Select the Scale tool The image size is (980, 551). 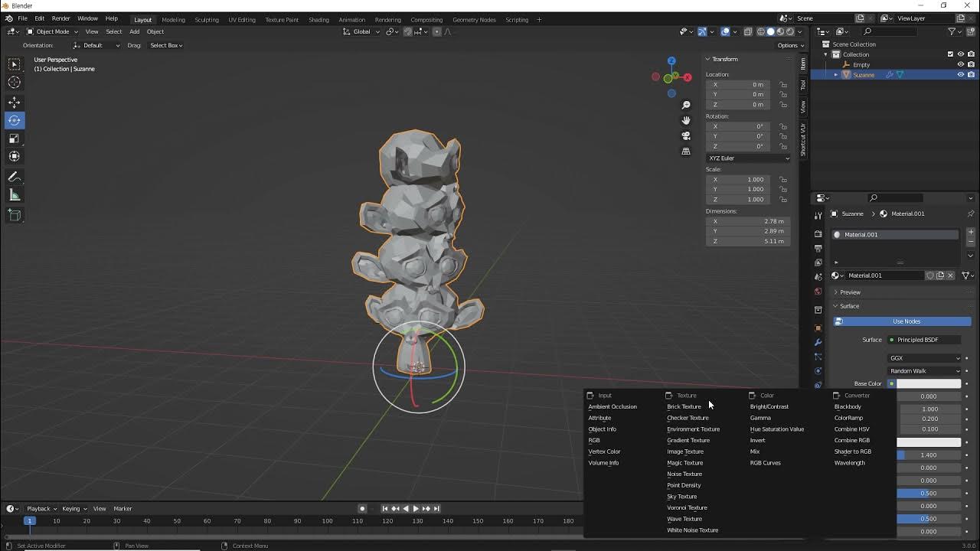pyautogui.click(x=14, y=139)
